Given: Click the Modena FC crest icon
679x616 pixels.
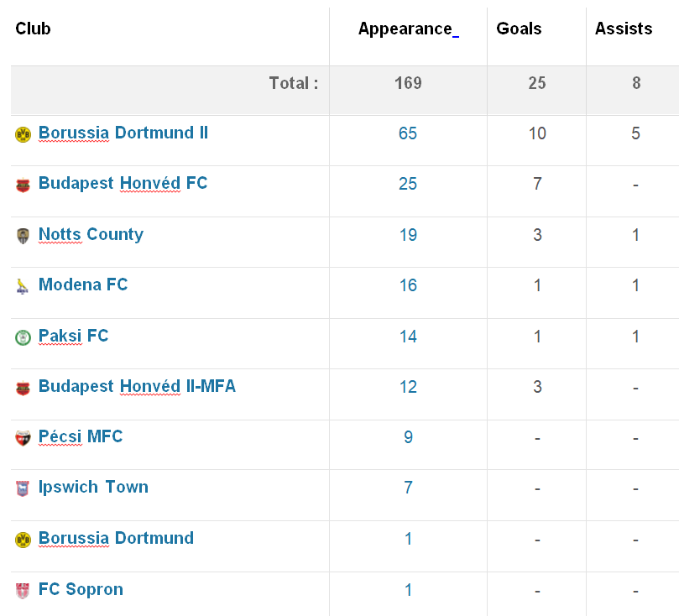Looking at the screenshot, I should tap(23, 286).
